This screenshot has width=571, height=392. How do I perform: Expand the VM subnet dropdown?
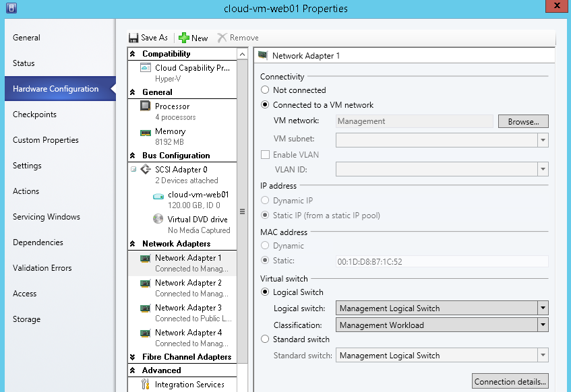543,140
